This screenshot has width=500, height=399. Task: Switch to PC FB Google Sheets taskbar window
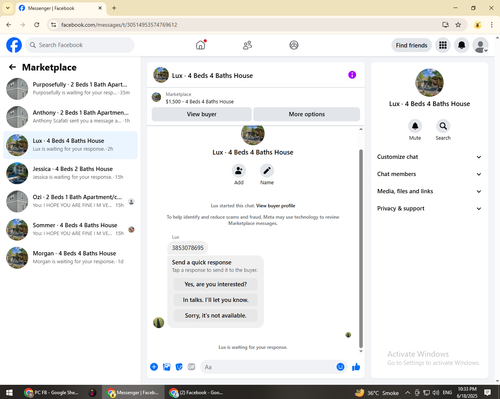pyautogui.click(x=52, y=393)
